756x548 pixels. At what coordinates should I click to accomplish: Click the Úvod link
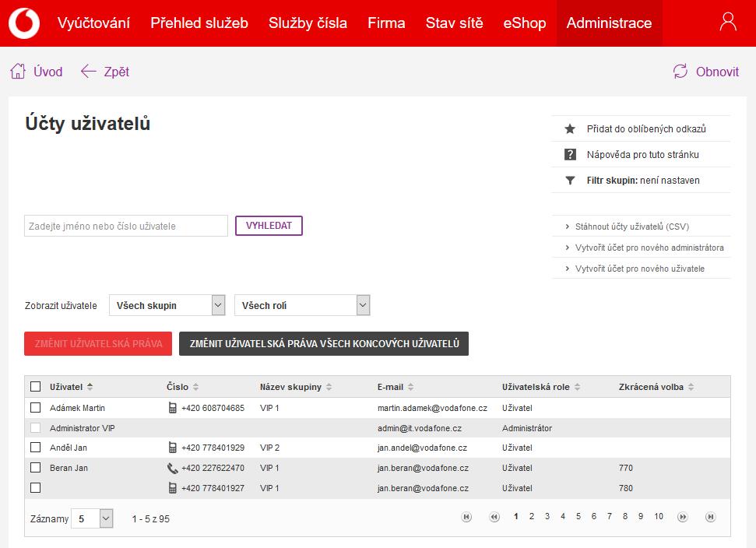click(x=47, y=72)
